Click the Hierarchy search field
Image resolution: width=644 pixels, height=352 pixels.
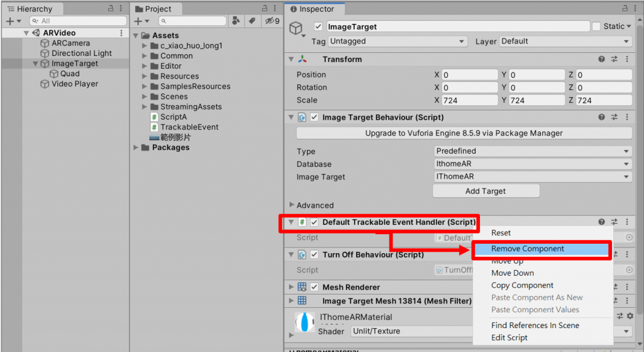tap(78, 21)
